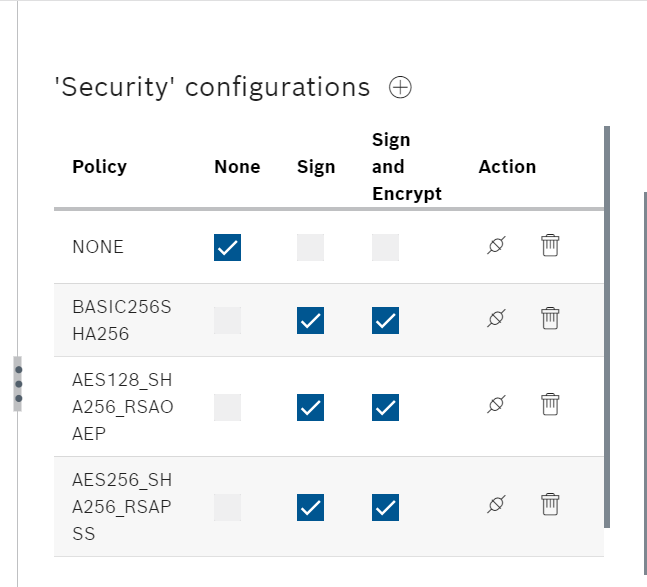Click the table's vertical scrollbar

tap(607, 327)
